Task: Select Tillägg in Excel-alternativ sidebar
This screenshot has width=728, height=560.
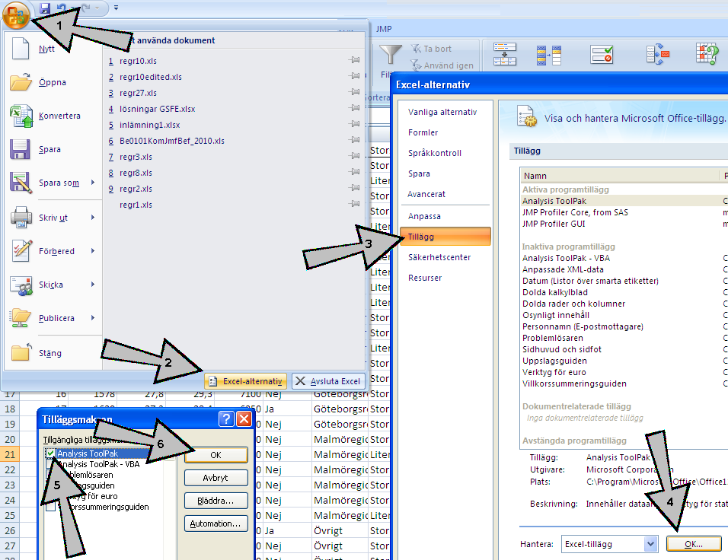Action: tap(445, 237)
